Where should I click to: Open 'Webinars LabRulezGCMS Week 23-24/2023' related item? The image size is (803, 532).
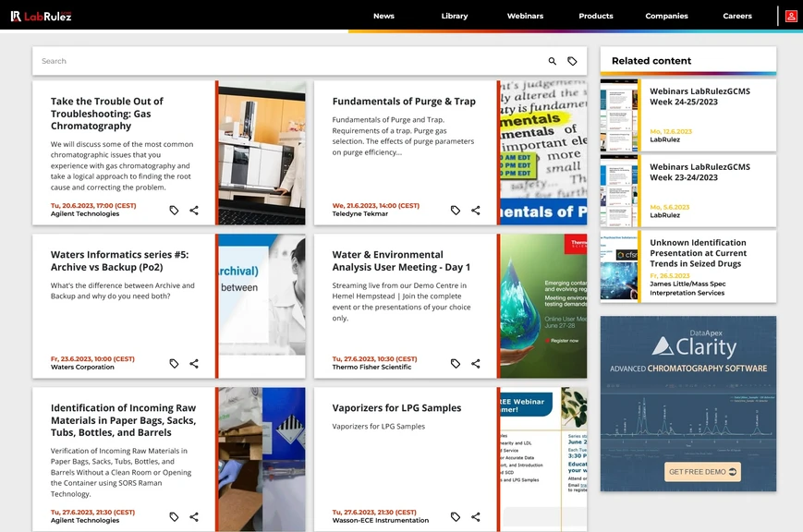tap(700, 172)
